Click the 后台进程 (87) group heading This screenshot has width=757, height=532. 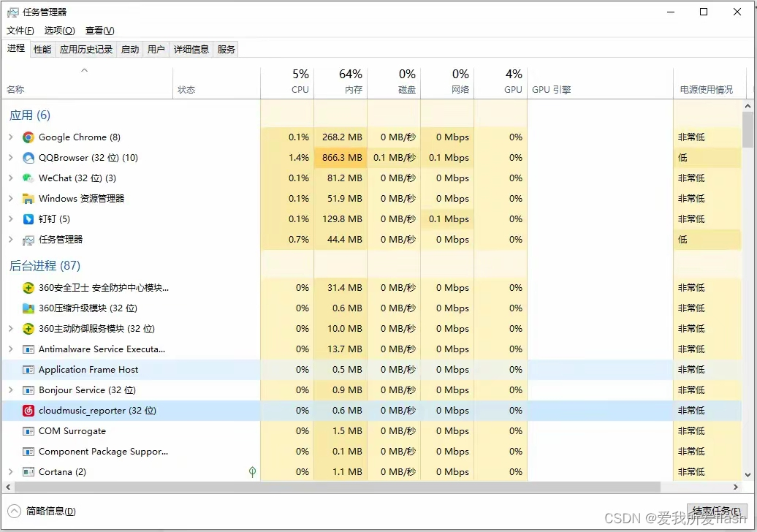[45, 266]
